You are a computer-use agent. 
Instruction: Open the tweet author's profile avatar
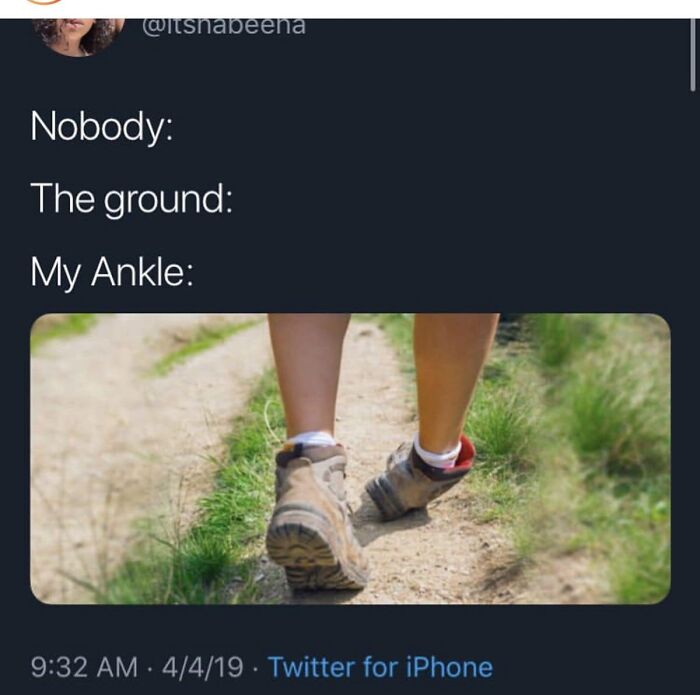pyautogui.click(x=78, y=37)
